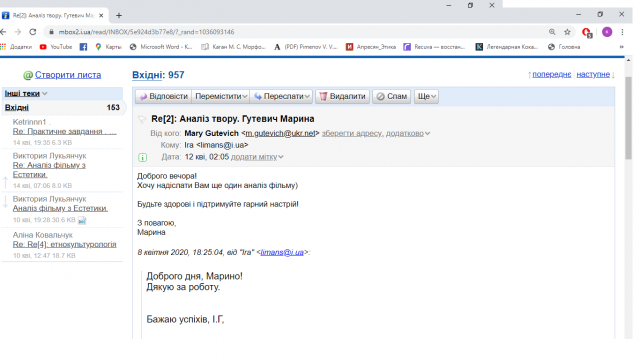This screenshot has width=640, height=360.
Task: Click Створити листа compose link
Action: point(68,75)
